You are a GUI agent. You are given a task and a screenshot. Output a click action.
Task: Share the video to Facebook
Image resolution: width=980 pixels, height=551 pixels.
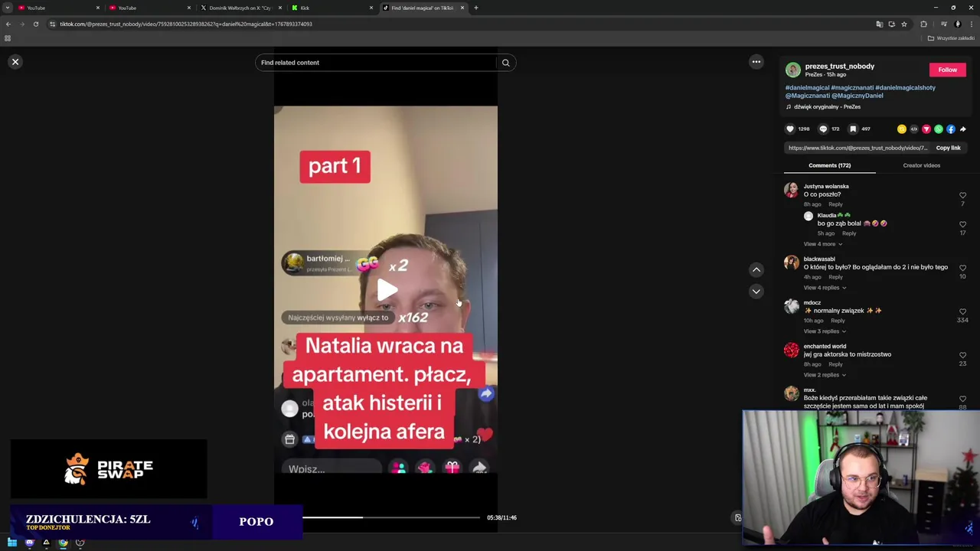(951, 129)
